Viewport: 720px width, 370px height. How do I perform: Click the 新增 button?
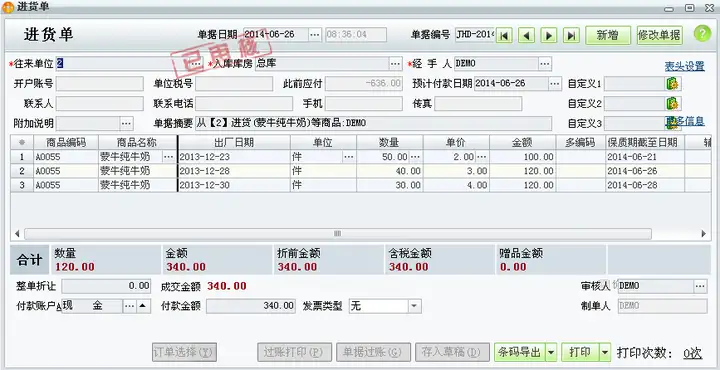click(608, 35)
